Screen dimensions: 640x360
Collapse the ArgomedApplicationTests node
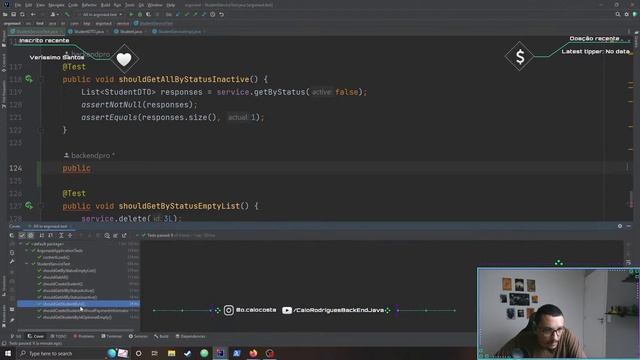[x=27, y=251]
